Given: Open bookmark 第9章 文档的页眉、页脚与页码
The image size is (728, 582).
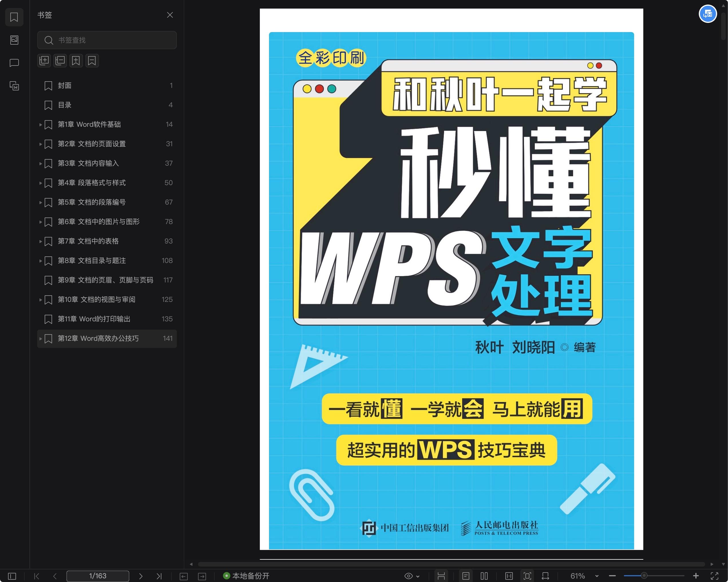Looking at the screenshot, I should point(107,280).
